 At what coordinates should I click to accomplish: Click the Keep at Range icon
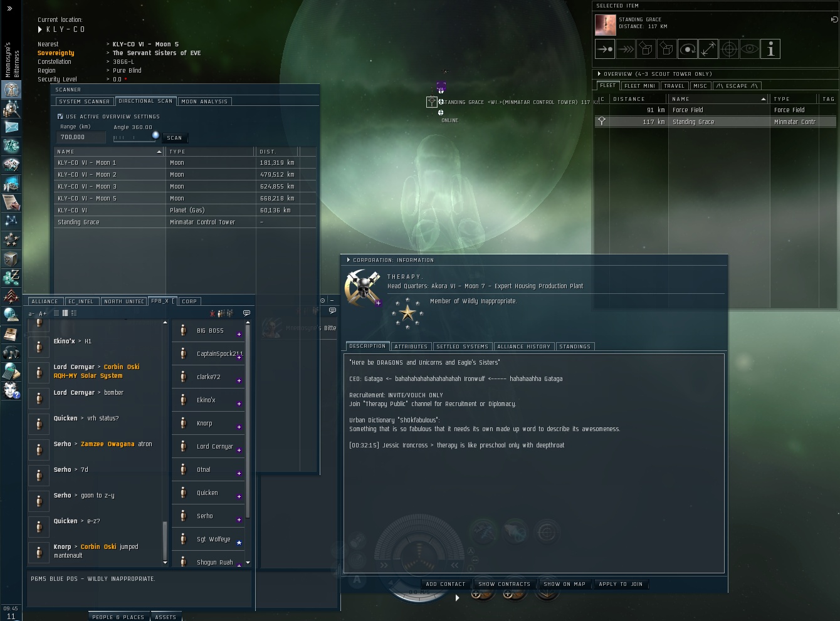click(708, 49)
